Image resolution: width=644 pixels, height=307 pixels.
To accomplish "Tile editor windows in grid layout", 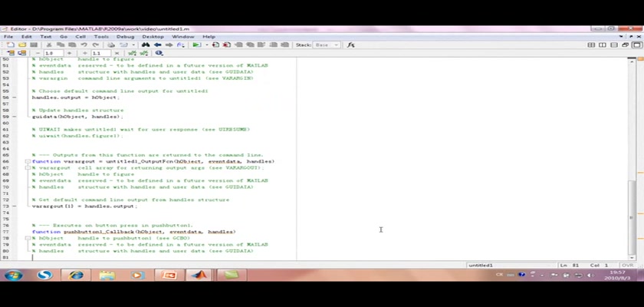I will click(591, 45).
